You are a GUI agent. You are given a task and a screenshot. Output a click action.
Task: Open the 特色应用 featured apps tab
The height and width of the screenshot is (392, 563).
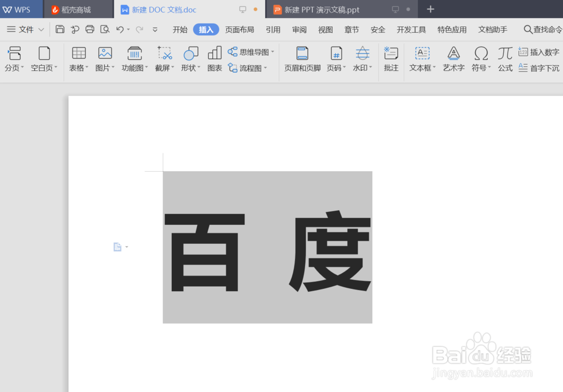(452, 29)
